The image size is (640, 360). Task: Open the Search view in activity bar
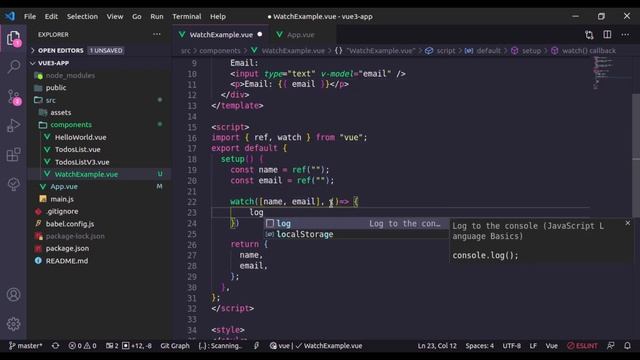coord(13,66)
